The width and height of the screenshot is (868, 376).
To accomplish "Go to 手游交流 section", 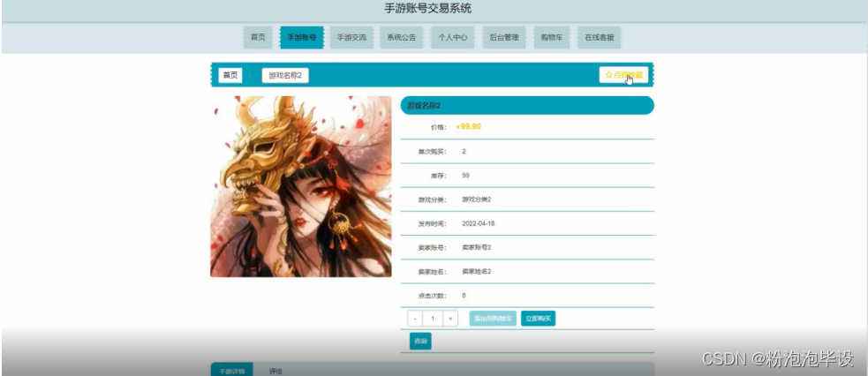I will click(x=351, y=38).
